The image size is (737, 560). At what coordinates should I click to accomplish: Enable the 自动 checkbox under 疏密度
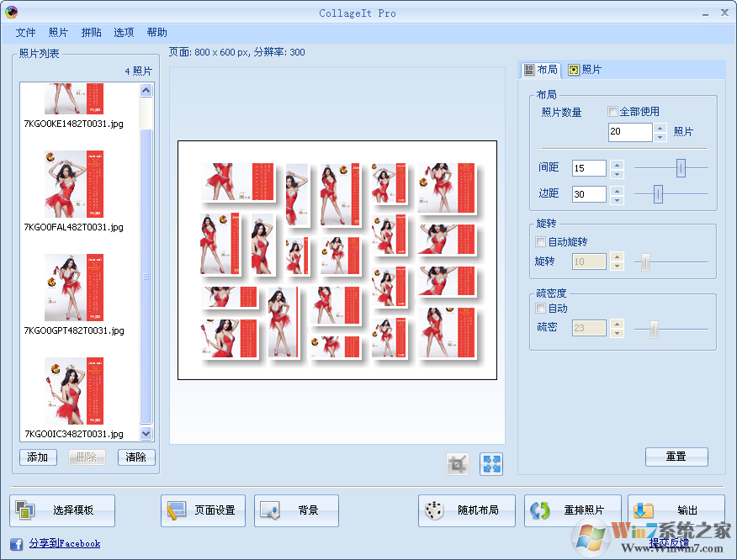point(540,309)
